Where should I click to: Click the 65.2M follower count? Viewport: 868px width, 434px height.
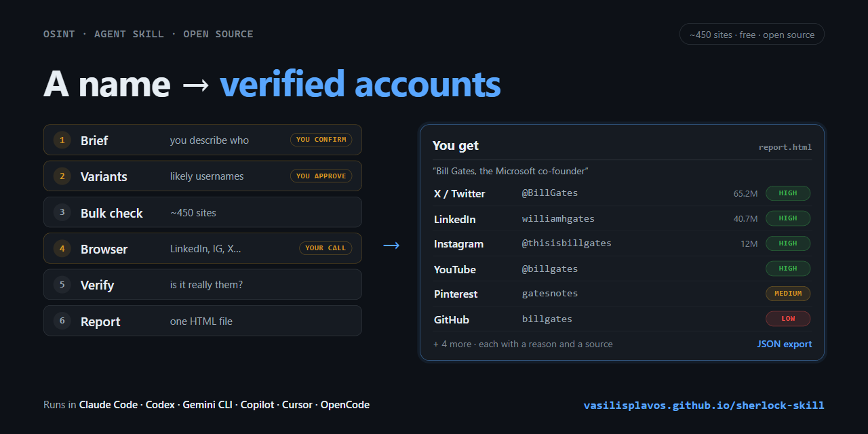[745, 194]
